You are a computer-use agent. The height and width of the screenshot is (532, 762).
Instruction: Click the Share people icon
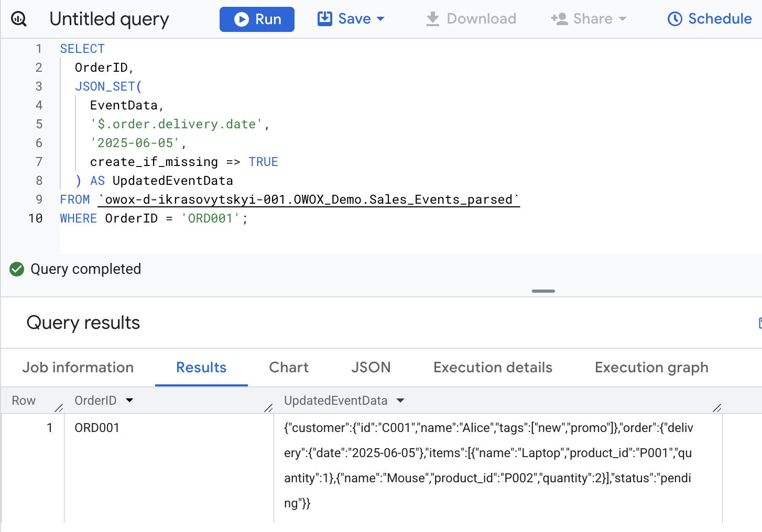tap(559, 19)
